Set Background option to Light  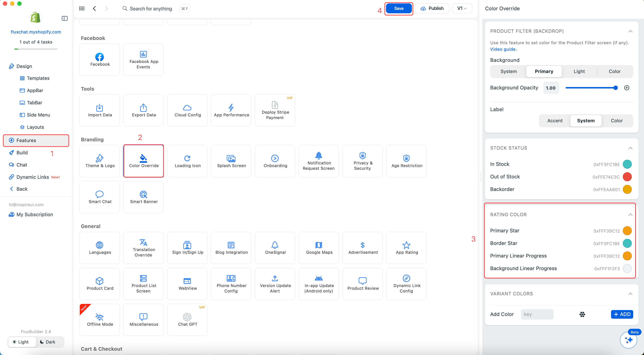579,71
